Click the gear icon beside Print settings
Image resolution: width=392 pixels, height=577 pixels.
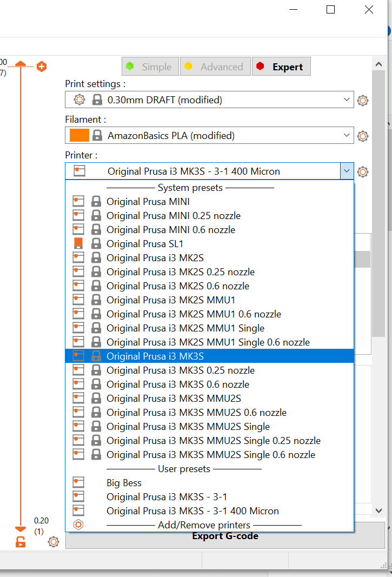click(x=363, y=100)
